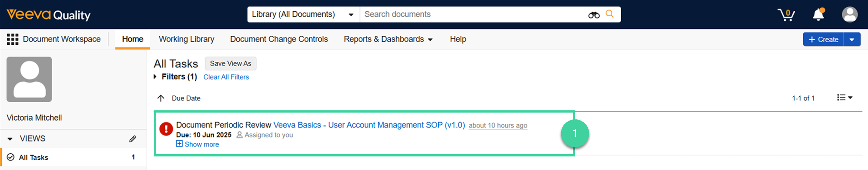This screenshot has height=170, width=868.
Task: Open the Working Library tab
Action: point(187,39)
